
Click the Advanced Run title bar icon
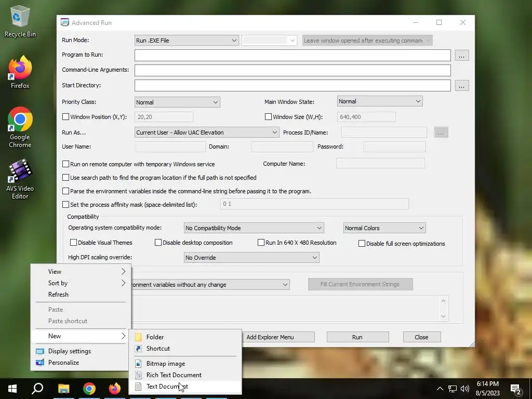pos(64,22)
